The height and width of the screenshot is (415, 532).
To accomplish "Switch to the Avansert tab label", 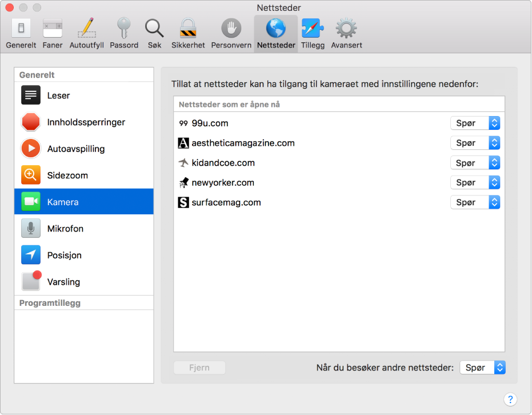I will click(346, 45).
